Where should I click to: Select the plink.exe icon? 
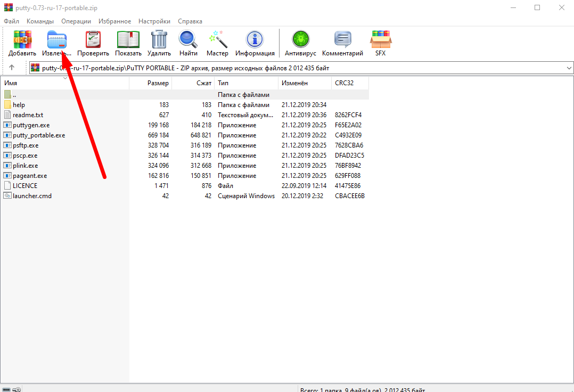click(x=7, y=166)
